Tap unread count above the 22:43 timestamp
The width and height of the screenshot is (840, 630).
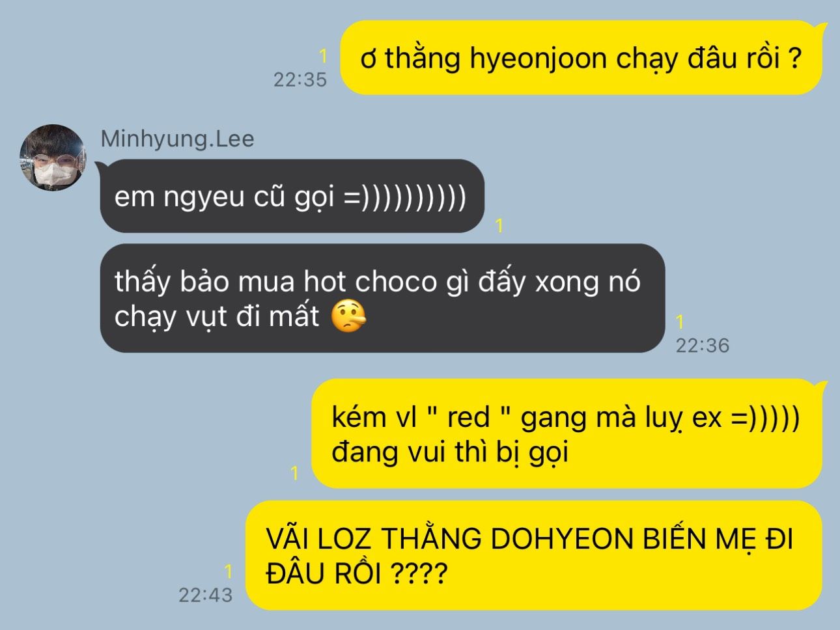point(228,571)
